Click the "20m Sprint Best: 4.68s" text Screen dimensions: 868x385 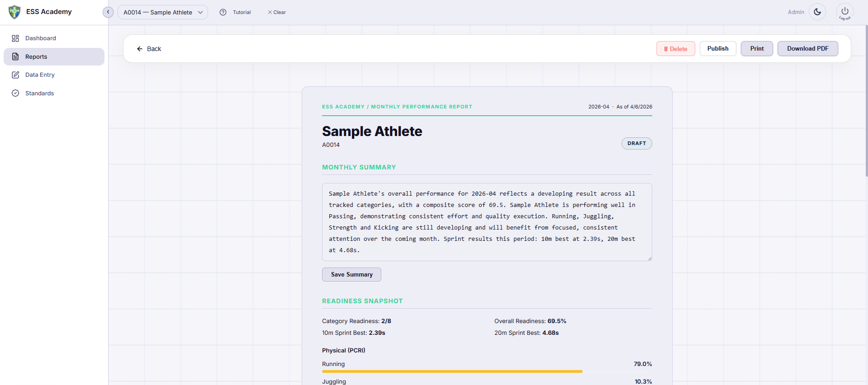pyautogui.click(x=526, y=333)
